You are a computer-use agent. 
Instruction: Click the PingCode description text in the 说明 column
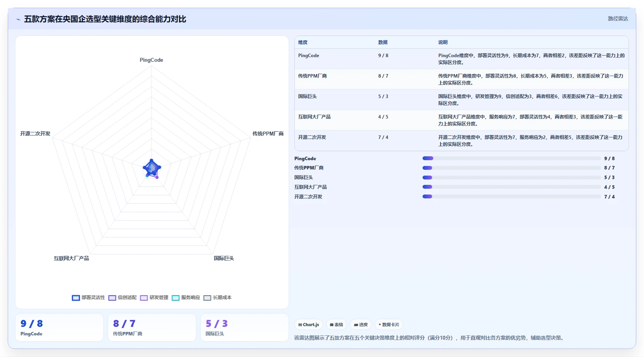click(x=531, y=59)
